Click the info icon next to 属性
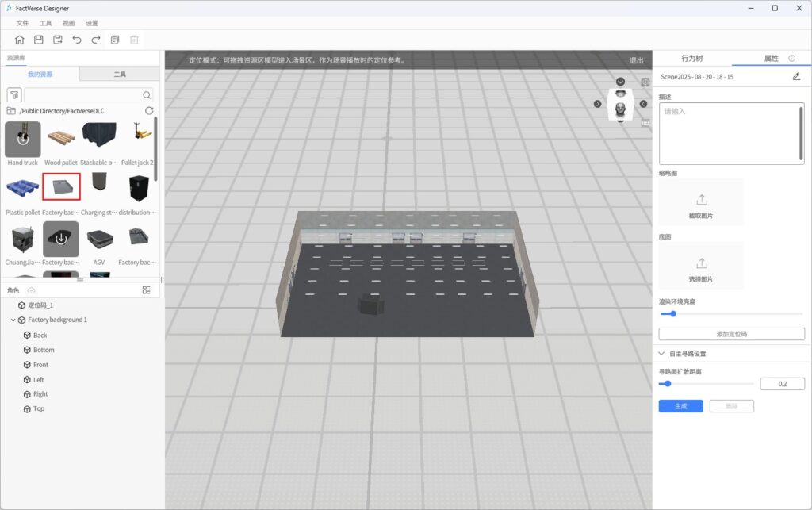 pos(792,59)
